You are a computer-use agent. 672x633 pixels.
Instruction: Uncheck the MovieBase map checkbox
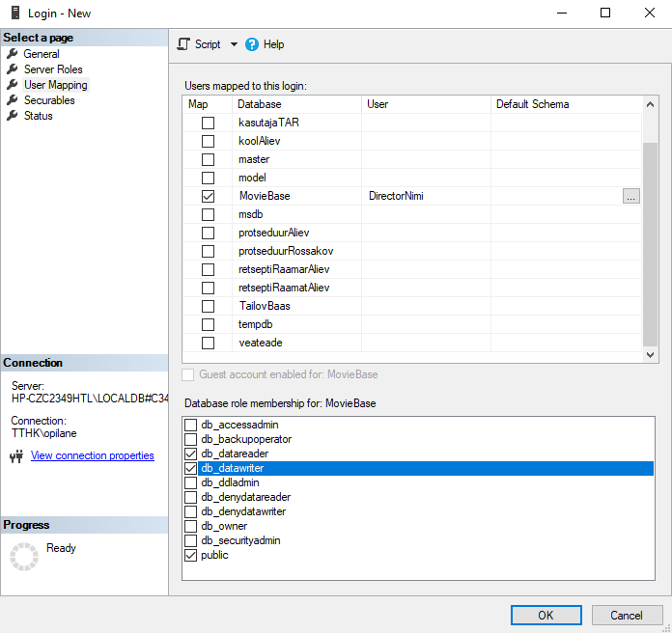click(208, 196)
